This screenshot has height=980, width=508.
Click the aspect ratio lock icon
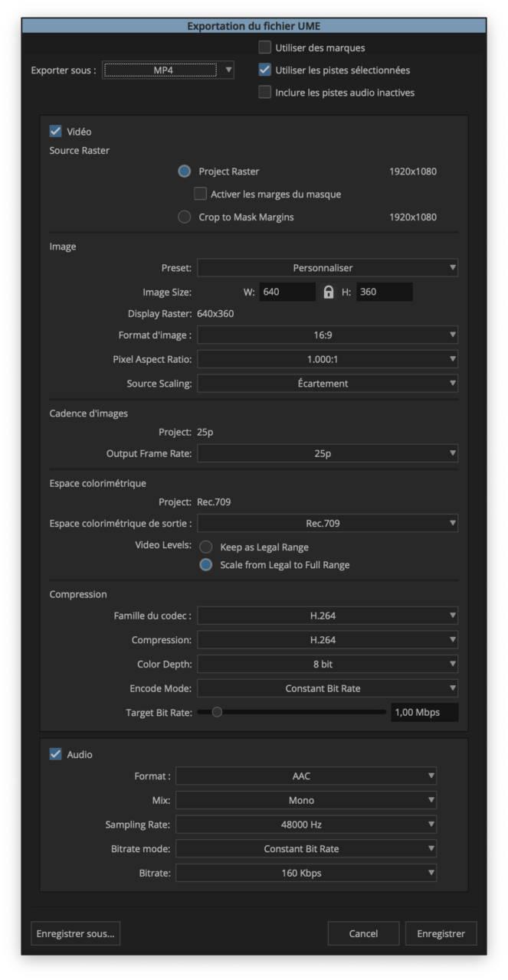pos(329,292)
